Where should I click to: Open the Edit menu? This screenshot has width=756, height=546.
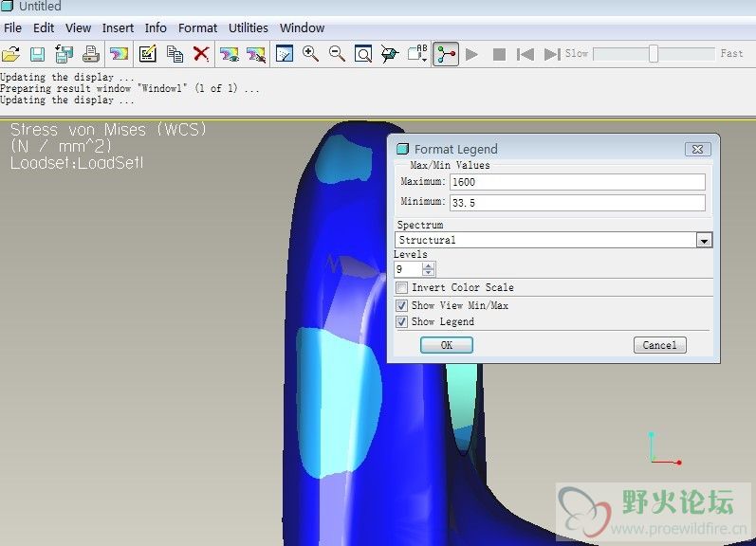(44, 27)
